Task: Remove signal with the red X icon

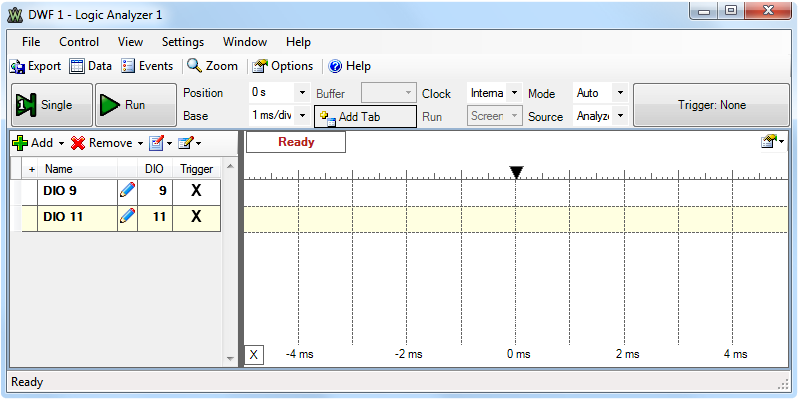Action: pyautogui.click(x=78, y=143)
